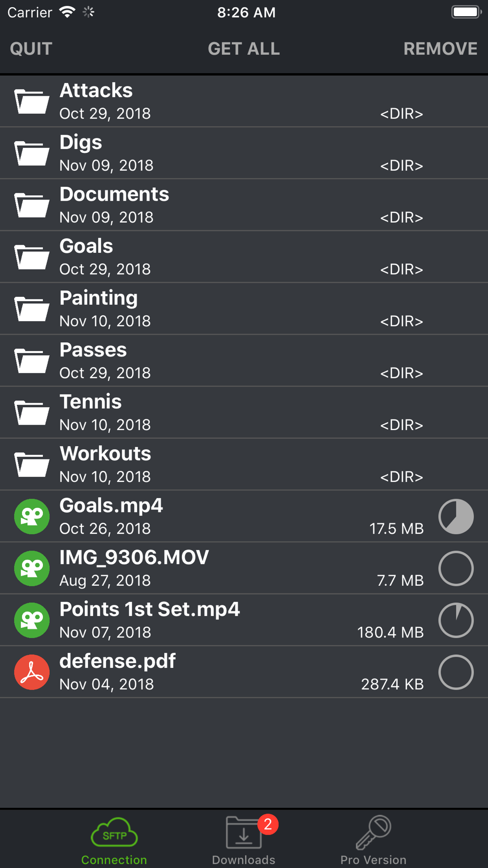Tap the Pro Version key icon

[373, 832]
